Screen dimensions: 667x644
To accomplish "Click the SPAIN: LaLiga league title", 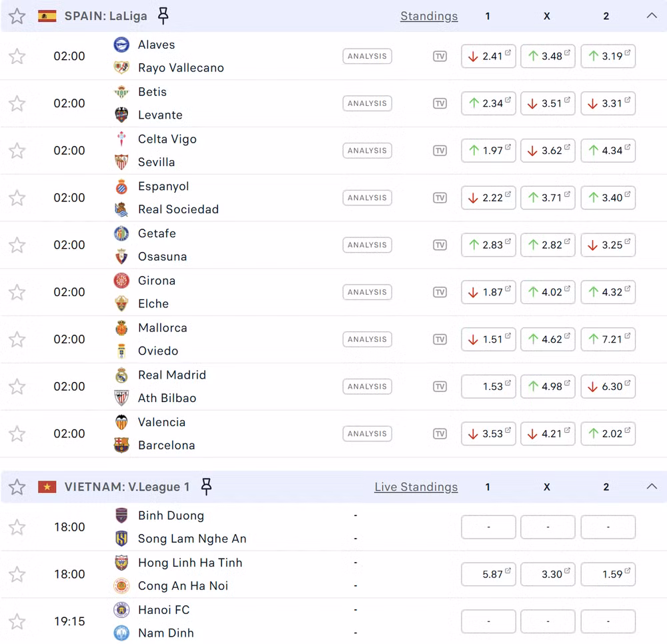I will [x=106, y=16].
